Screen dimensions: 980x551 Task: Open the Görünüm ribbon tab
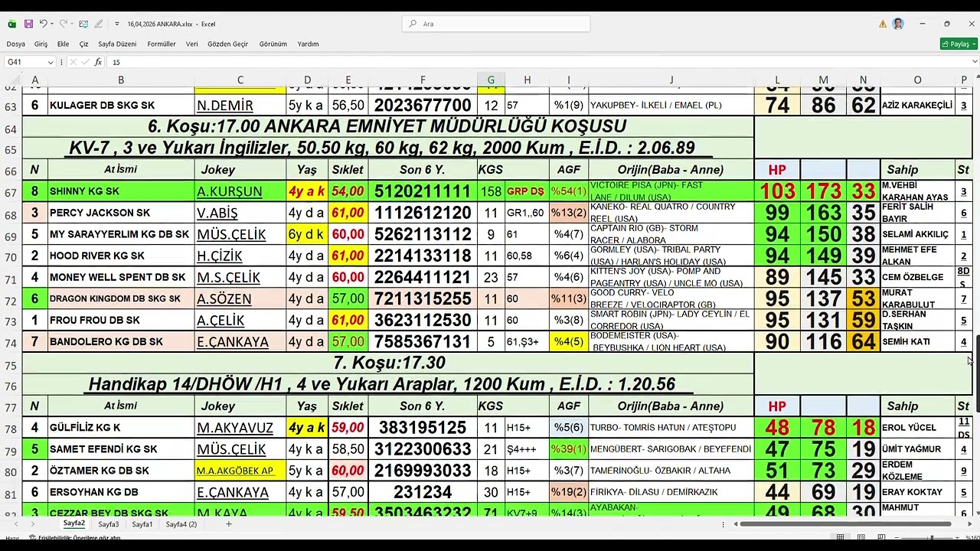coord(273,44)
